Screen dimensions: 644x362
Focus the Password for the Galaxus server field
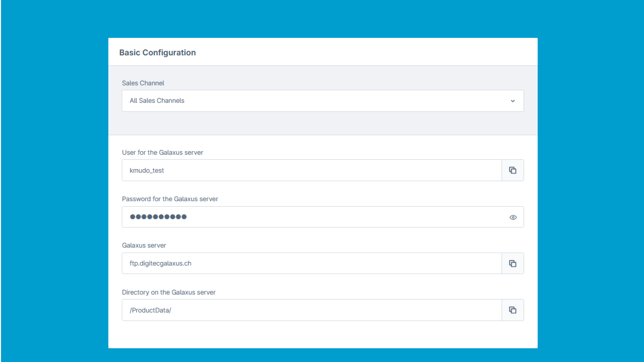pos(323,217)
